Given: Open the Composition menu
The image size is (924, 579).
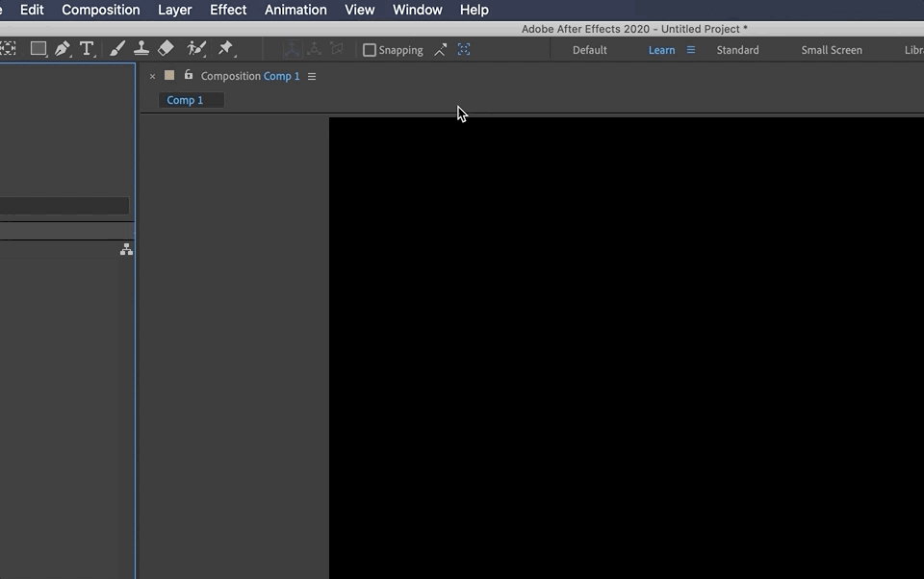Looking at the screenshot, I should click(x=100, y=10).
